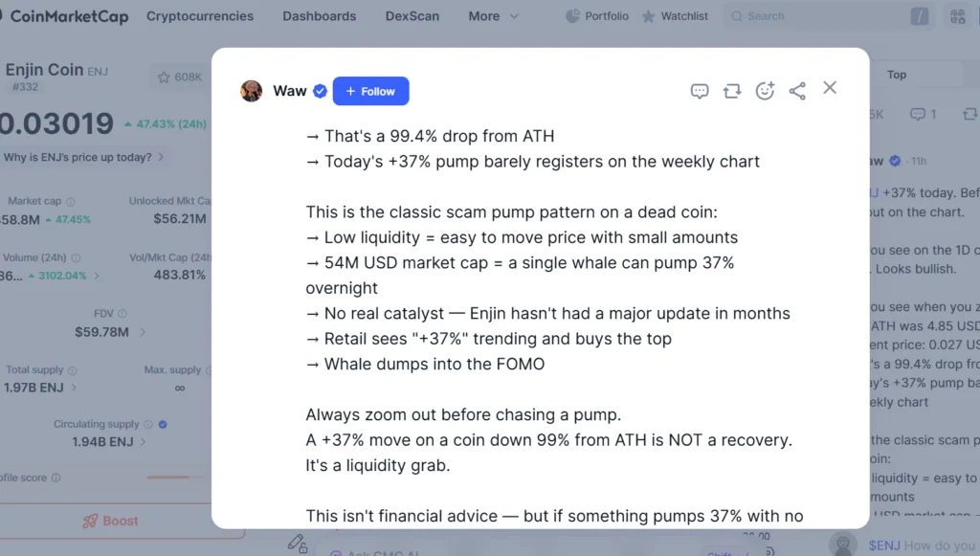This screenshot has height=556, width=980.
Task: Open the apps grid icon in the navbar
Action: (957, 15)
